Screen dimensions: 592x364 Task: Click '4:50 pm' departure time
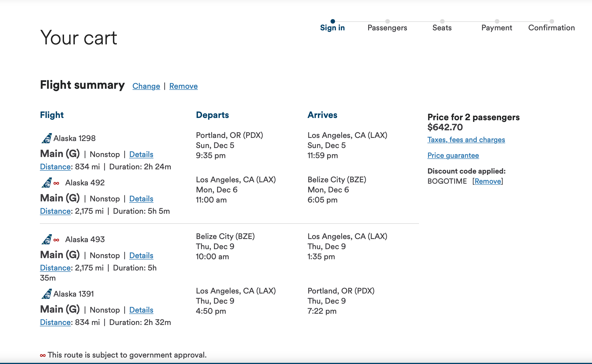click(211, 311)
